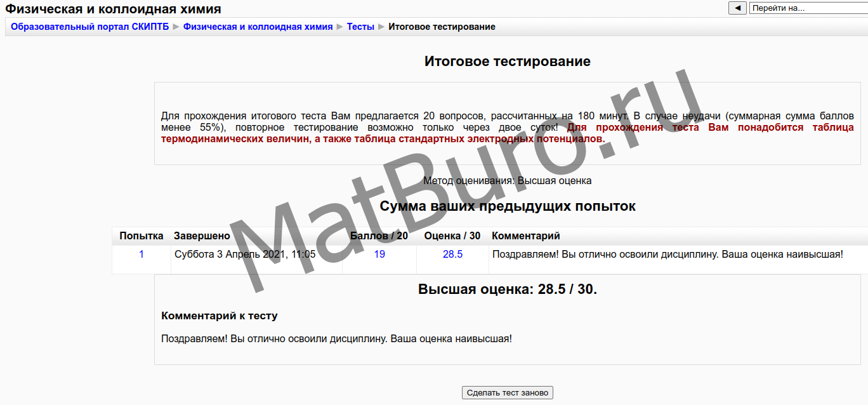Viewport: 868px width, 405px height.
Task: Navigate to "Тесты" in breadcrumb
Action: tap(360, 27)
